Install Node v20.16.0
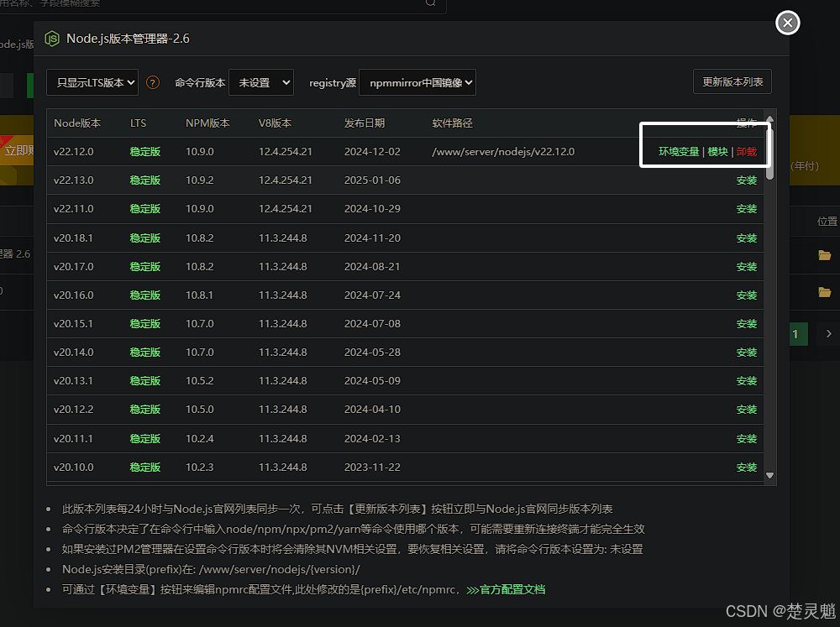Image resolution: width=840 pixels, height=627 pixels. tap(746, 295)
